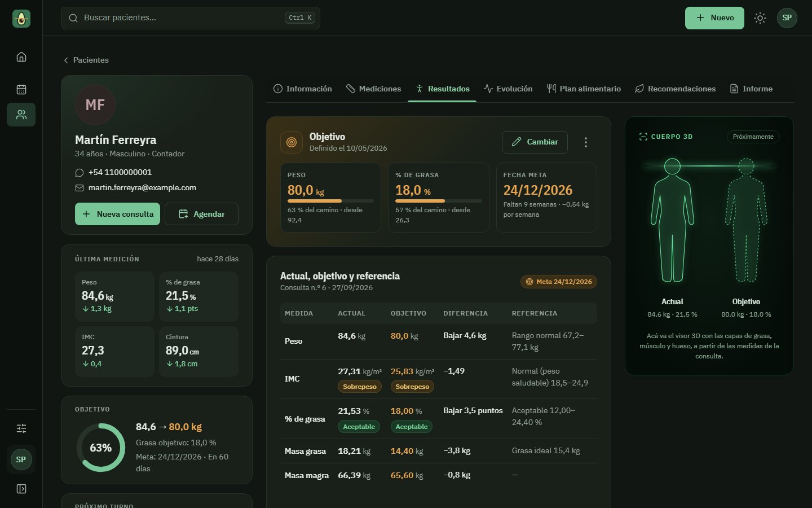
Task: Click the Próximamente badge
Action: tap(753, 137)
